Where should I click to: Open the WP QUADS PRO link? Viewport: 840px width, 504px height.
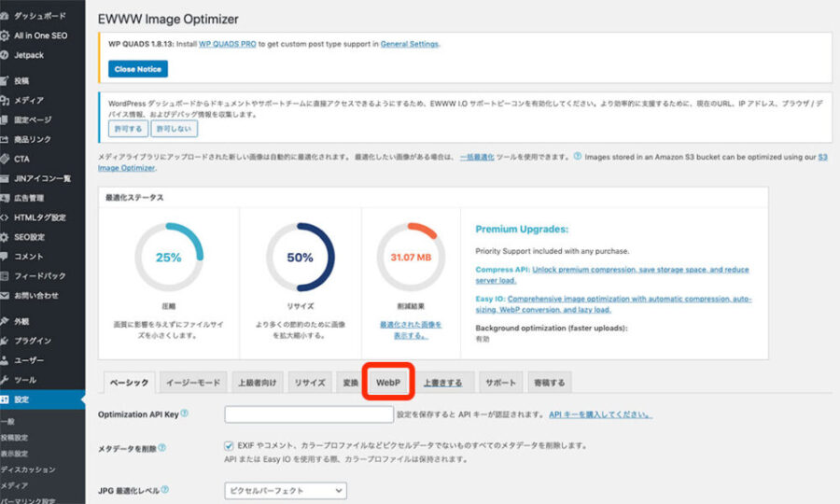[x=228, y=44]
